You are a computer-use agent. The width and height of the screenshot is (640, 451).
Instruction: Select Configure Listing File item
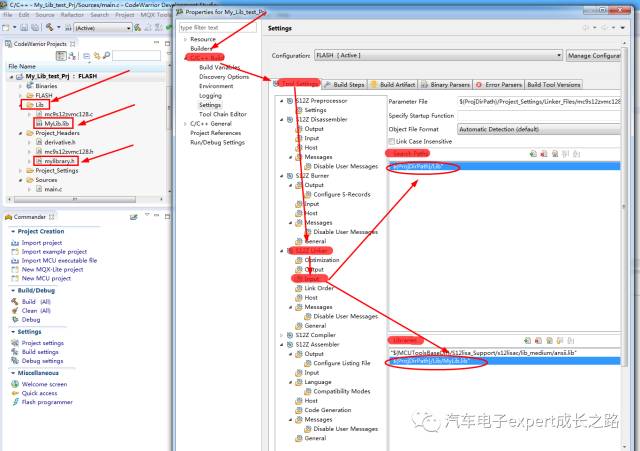(x=342, y=363)
